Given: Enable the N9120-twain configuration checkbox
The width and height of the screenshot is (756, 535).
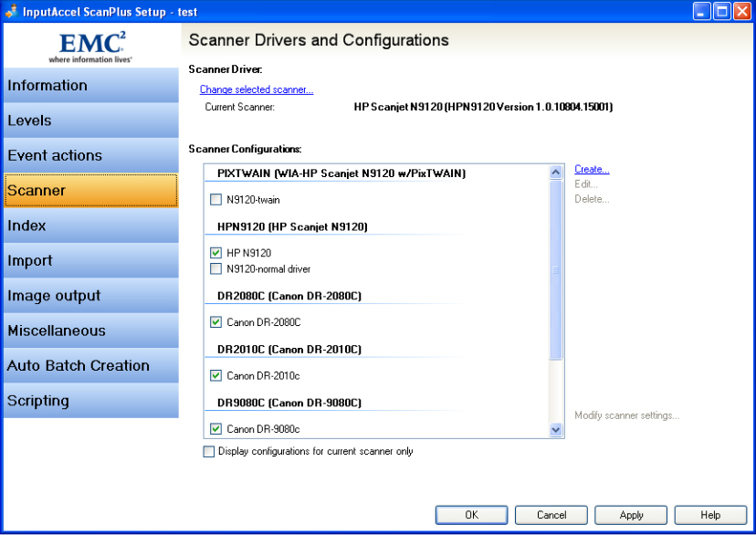Looking at the screenshot, I should click(216, 200).
